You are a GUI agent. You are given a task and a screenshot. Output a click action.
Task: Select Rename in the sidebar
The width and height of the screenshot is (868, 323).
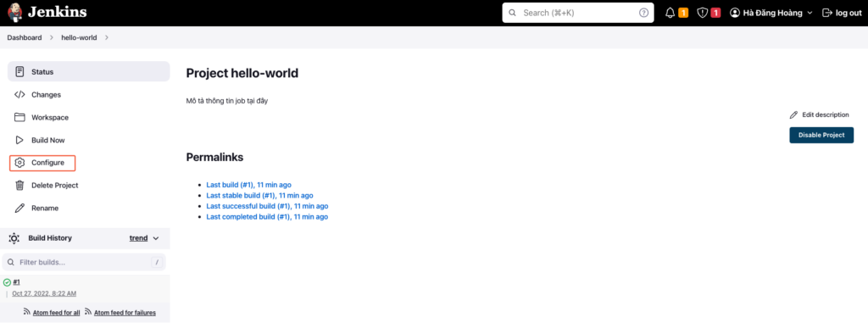pos(45,209)
